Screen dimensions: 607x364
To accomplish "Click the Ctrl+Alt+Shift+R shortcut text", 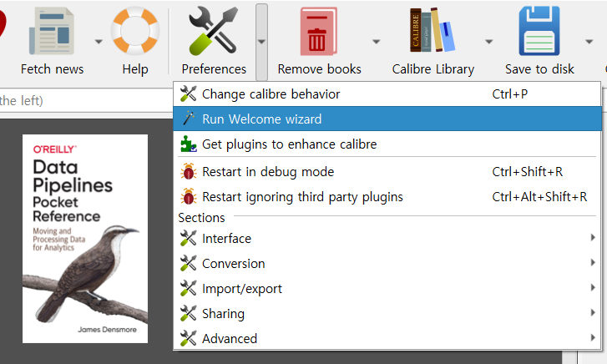I will click(x=539, y=197).
